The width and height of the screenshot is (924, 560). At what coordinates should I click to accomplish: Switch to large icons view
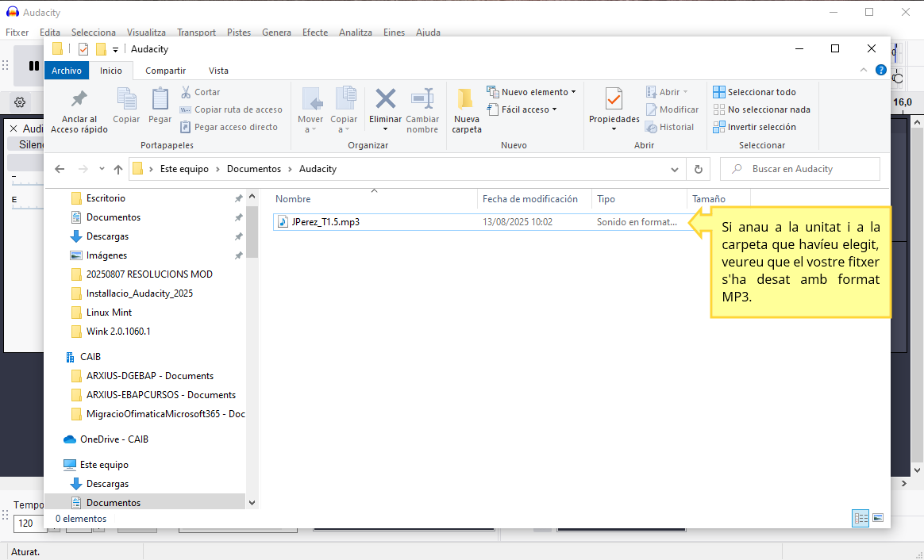point(878,518)
